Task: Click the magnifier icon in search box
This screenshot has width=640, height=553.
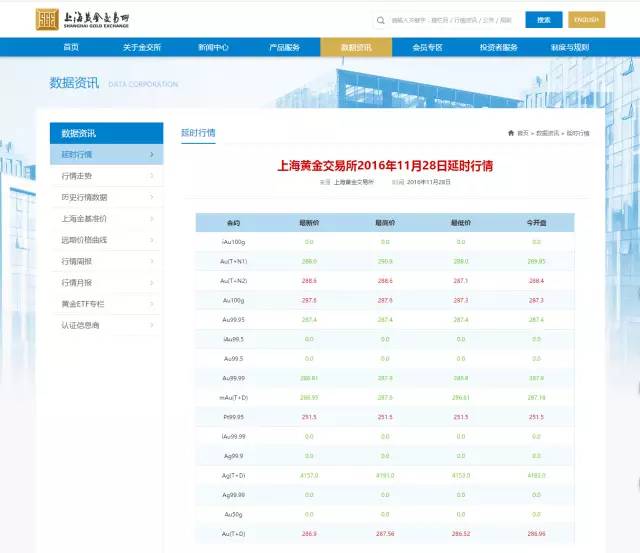Action: 380,20
